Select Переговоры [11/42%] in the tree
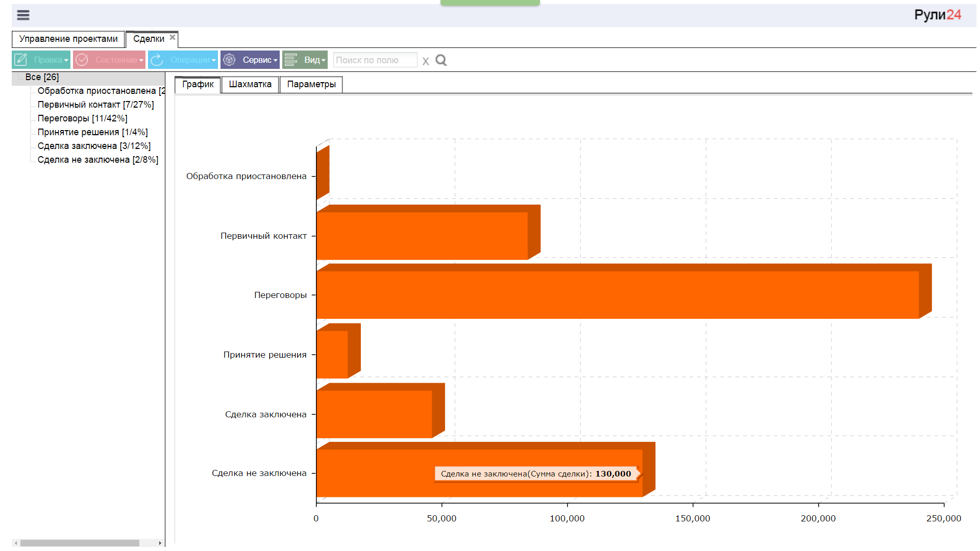This screenshot has height=551, width=980. pos(82,118)
